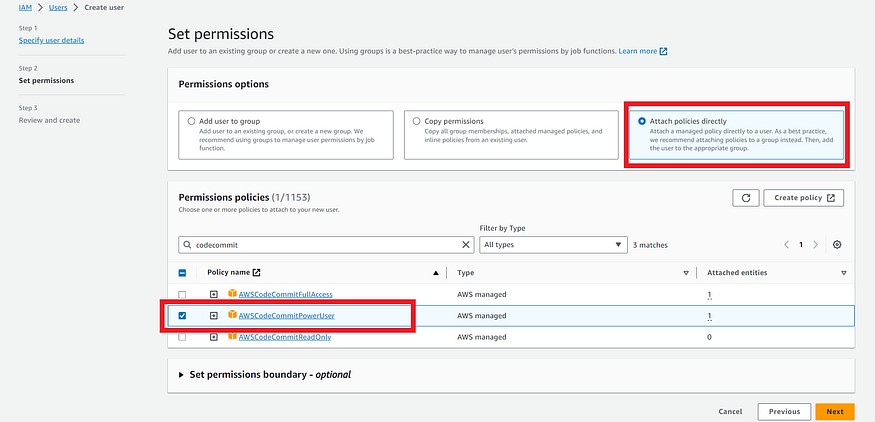Click the external link icon next to Policy name
The image size is (875, 422).
click(256, 272)
